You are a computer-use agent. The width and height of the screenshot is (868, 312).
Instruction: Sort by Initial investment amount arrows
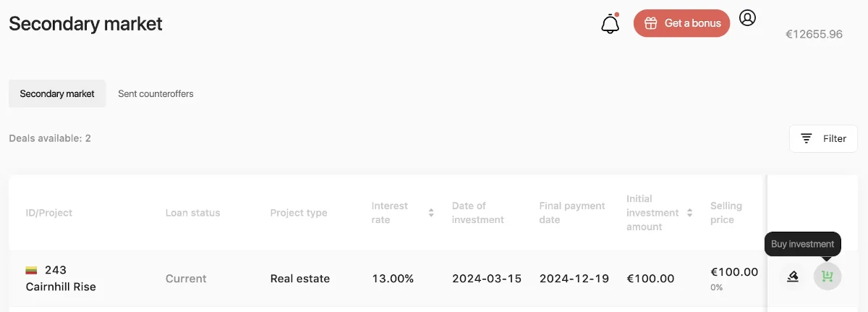point(690,213)
